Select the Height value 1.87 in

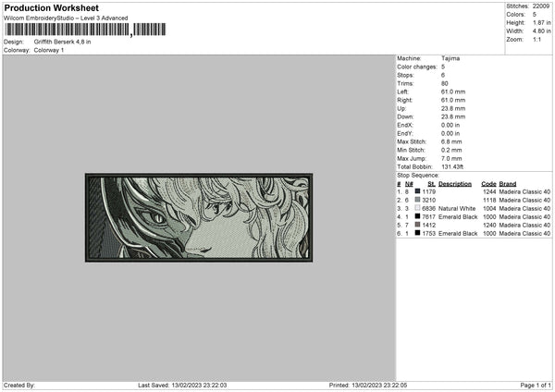541,22
